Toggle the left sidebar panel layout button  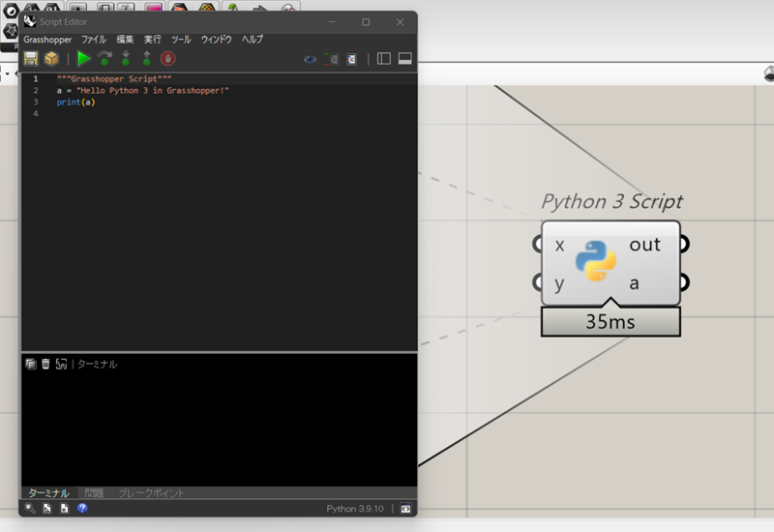point(384,59)
